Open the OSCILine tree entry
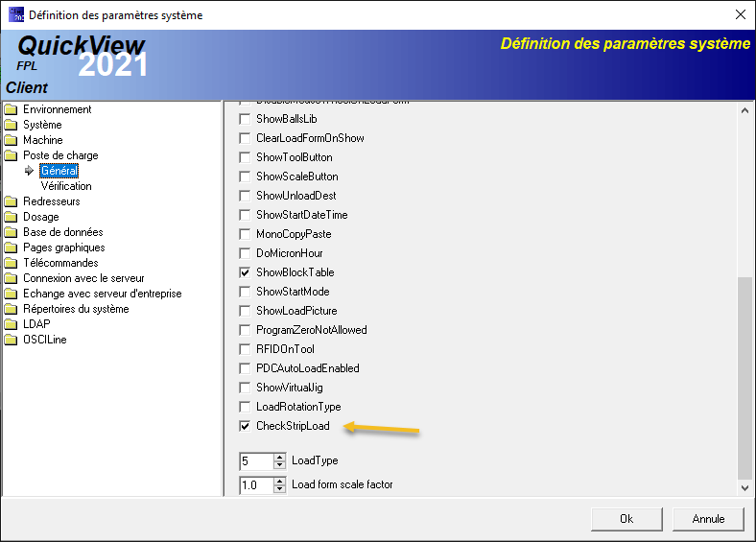The height and width of the screenshot is (542, 756). (45, 340)
